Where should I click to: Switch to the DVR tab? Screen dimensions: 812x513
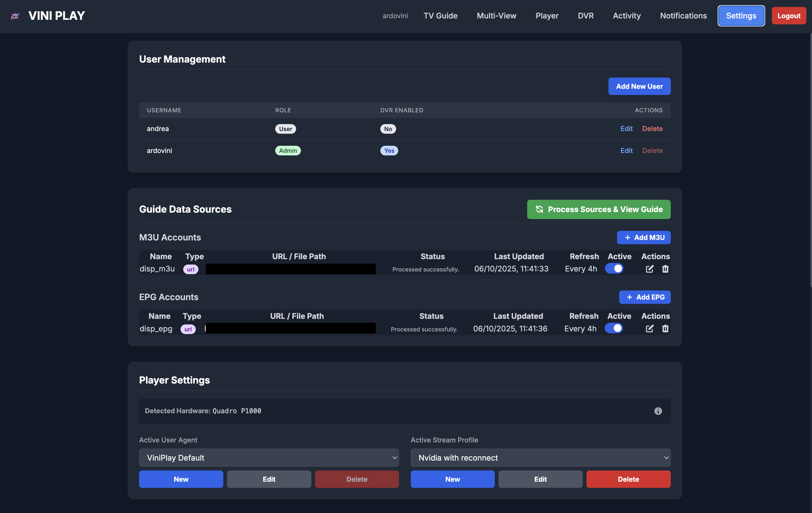coord(585,16)
